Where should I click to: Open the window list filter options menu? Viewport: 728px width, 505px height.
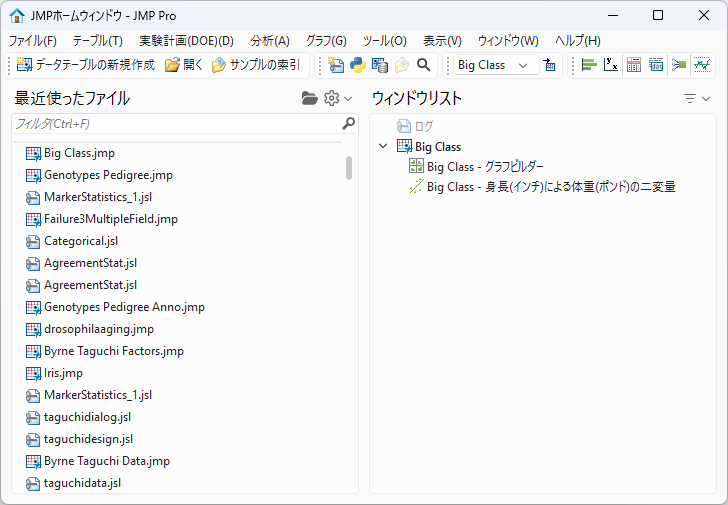(696, 98)
